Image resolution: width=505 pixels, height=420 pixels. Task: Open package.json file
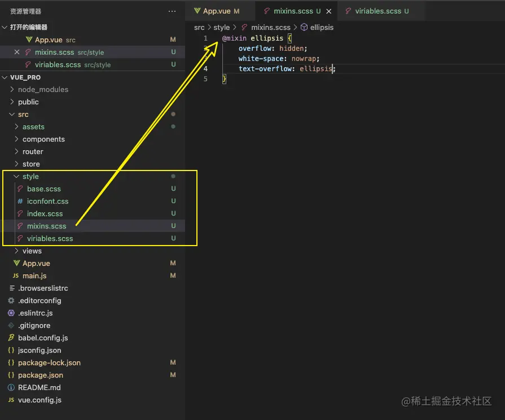(x=93, y=375)
